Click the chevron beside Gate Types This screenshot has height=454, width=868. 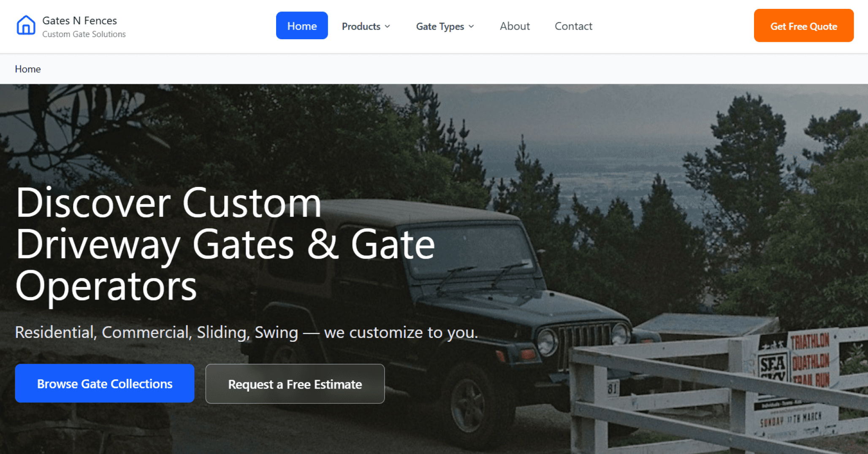click(x=471, y=27)
